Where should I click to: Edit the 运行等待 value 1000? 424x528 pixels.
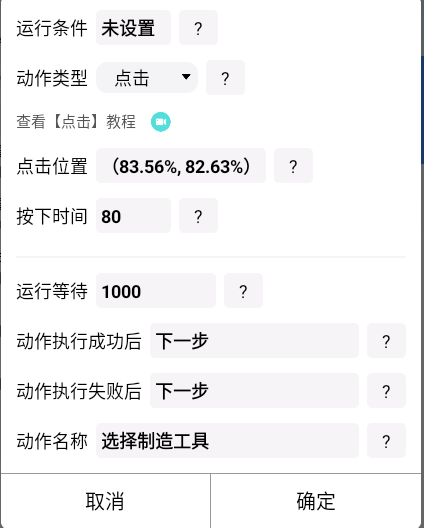[156, 291]
